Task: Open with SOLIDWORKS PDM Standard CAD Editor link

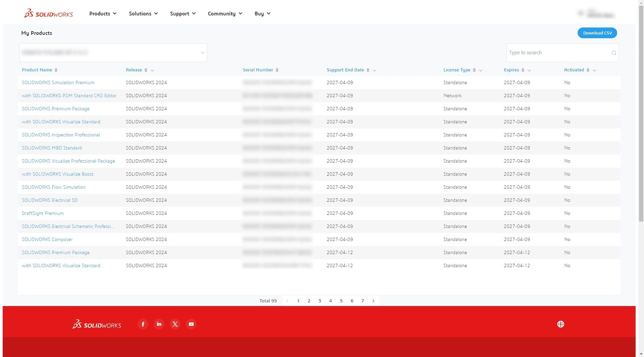Action: [x=69, y=96]
